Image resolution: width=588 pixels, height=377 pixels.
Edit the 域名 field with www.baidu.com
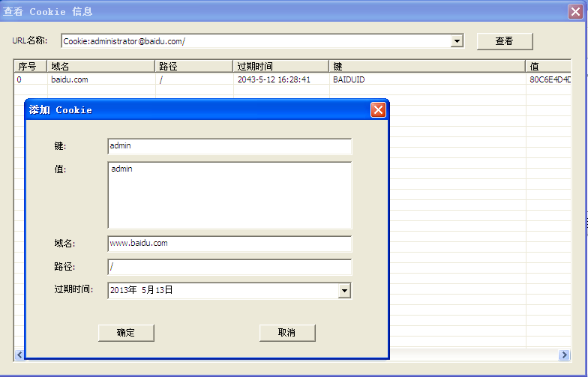click(x=229, y=244)
